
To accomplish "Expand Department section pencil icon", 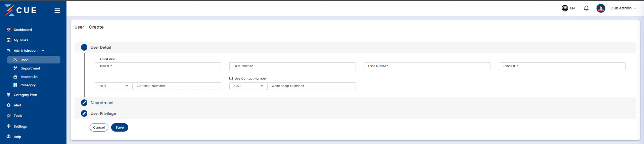I will click(x=84, y=103).
